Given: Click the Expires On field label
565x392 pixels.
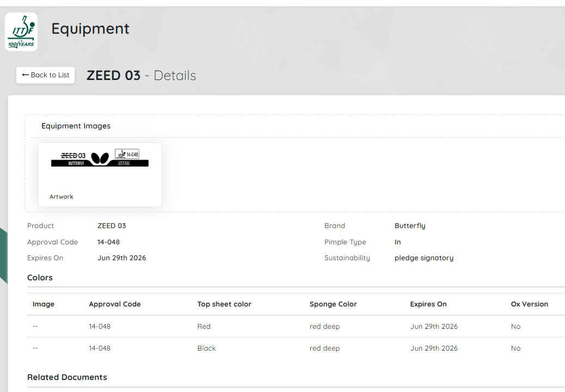Looking at the screenshot, I should point(45,258).
